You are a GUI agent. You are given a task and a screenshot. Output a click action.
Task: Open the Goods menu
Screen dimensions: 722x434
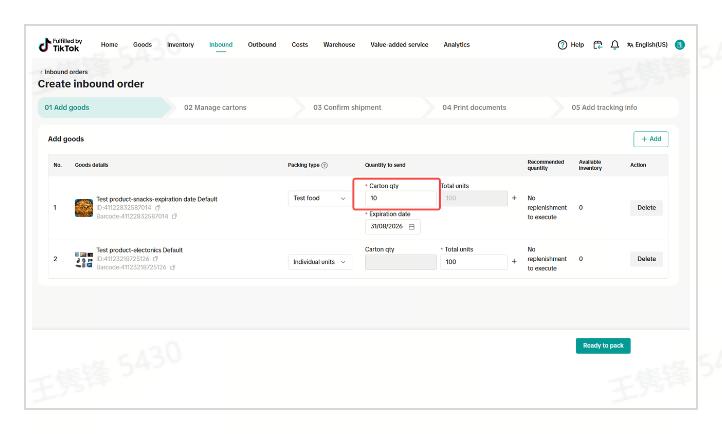click(142, 45)
